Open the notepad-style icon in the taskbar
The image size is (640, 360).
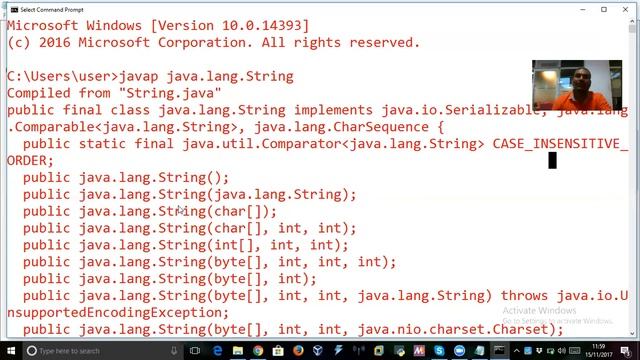(x=479, y=351)
